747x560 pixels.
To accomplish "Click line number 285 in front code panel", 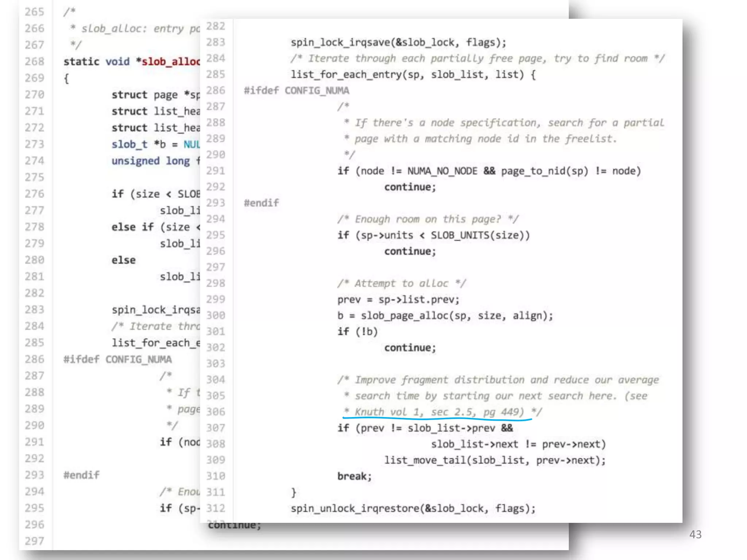I will [215, 74].
